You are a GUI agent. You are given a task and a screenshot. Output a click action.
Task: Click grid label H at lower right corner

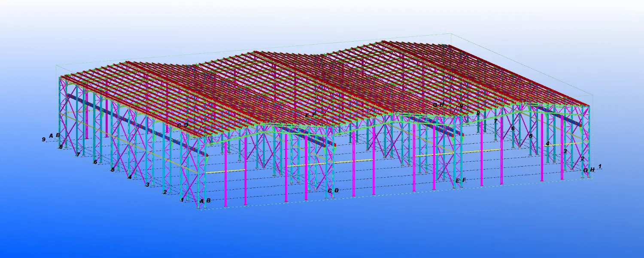tap(592, 170)
